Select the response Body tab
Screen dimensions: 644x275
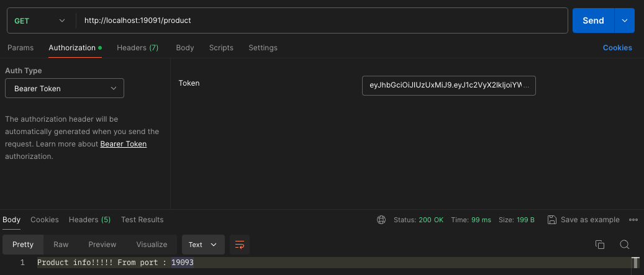(x=12, y=220)
